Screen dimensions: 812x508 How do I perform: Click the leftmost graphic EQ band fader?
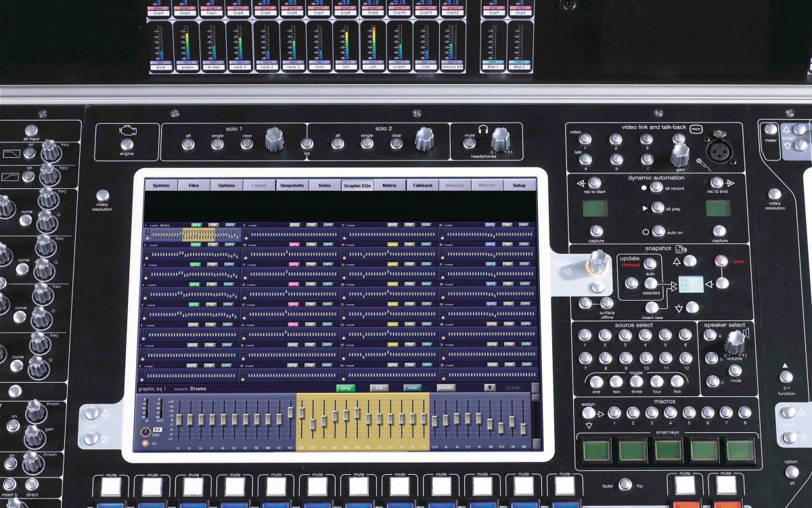tap(179, 420)
